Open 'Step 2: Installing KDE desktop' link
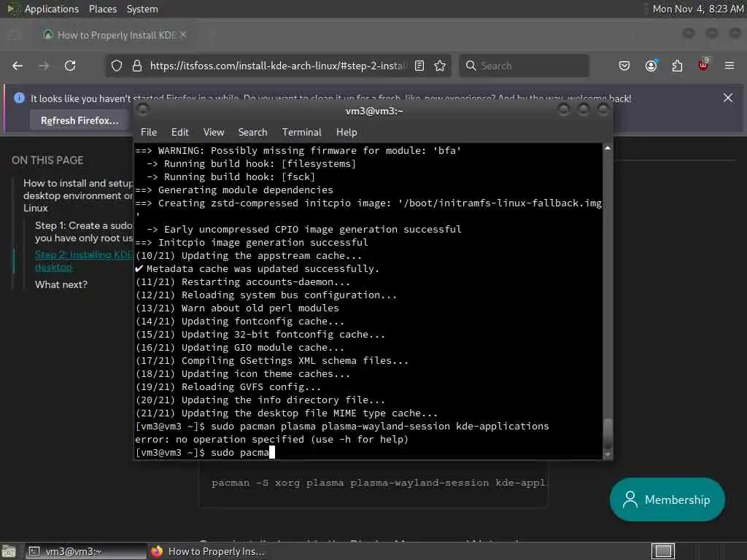The width and height of the screenshot is (747, 560). tap(83, 261)
